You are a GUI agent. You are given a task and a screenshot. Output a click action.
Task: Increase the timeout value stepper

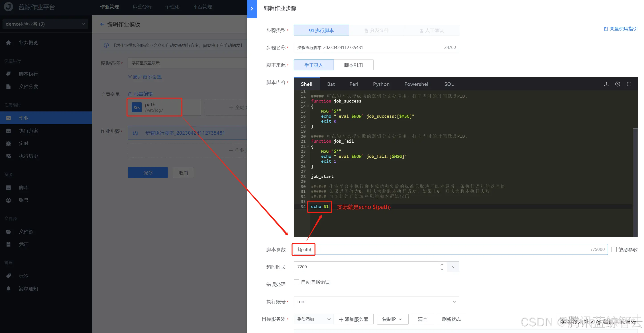click(442, 264)
